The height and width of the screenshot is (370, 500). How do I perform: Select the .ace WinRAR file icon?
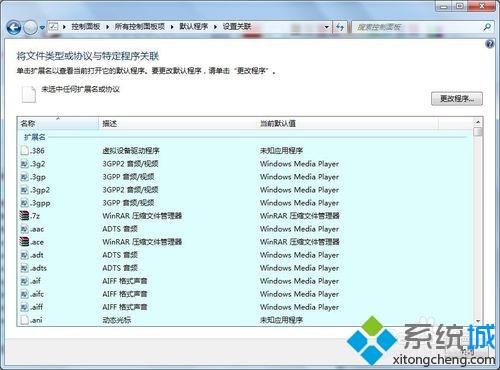point(24,242)
